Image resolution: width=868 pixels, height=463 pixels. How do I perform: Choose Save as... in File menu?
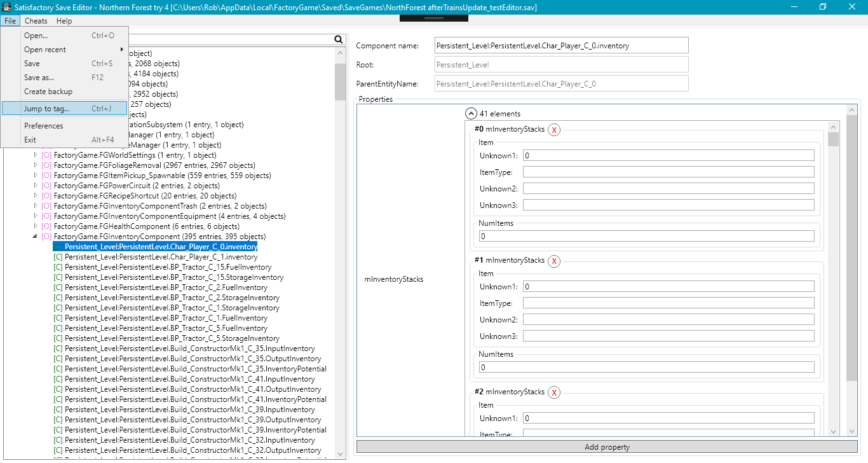coord(65,78)
